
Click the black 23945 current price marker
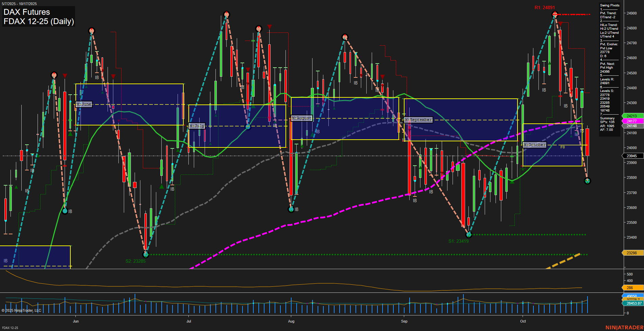(x=631, y=156)
